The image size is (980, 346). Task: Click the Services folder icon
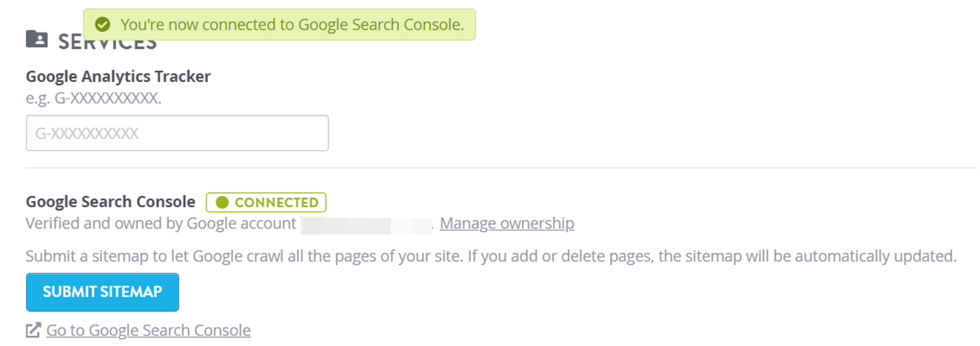coord(37,38)
